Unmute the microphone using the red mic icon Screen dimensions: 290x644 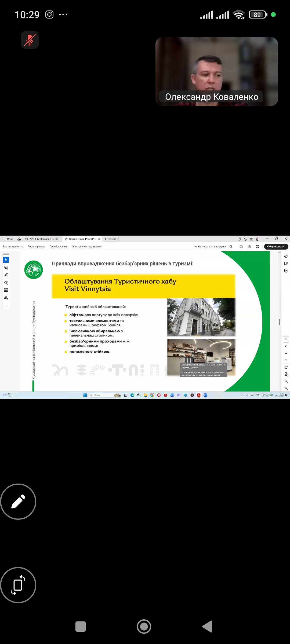coord(30,40)
